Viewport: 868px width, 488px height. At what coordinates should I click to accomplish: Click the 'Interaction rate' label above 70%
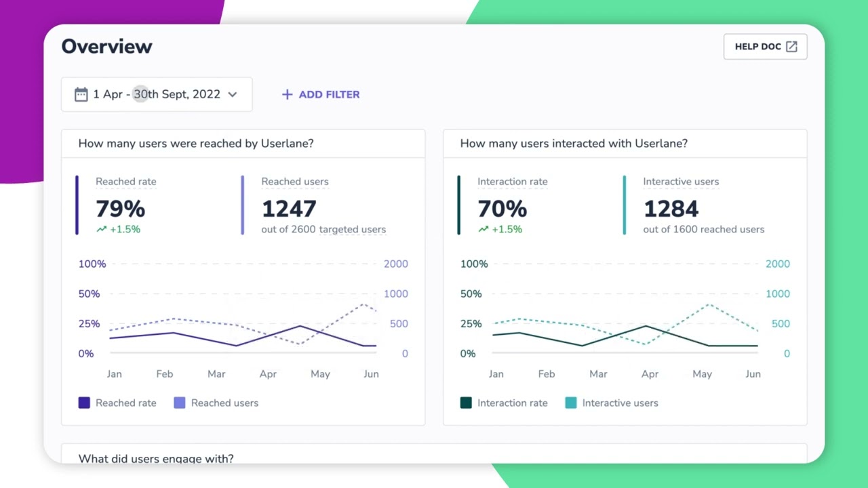coord(513,182)
